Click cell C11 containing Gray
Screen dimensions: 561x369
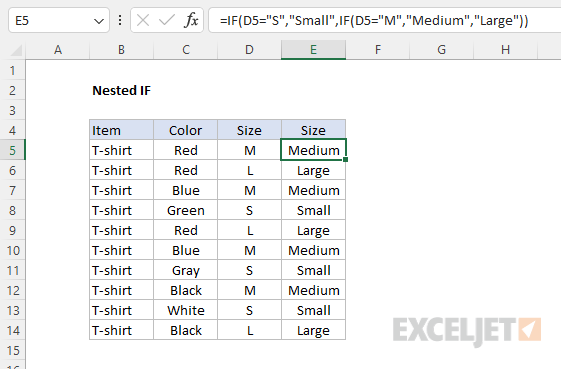[185, 271]
